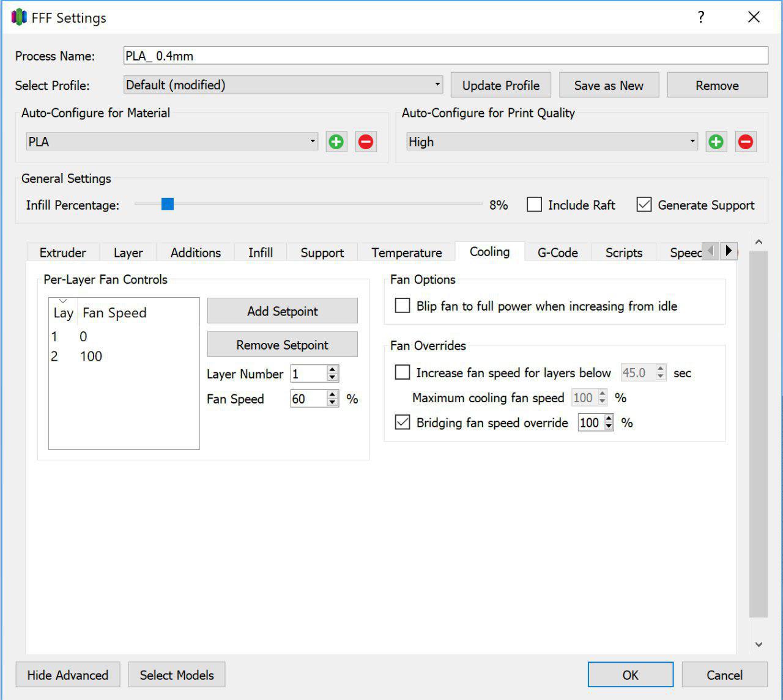Remove the High print quality with red minus
The width and height of the screenshot is (783, 700).
point(746,142)
